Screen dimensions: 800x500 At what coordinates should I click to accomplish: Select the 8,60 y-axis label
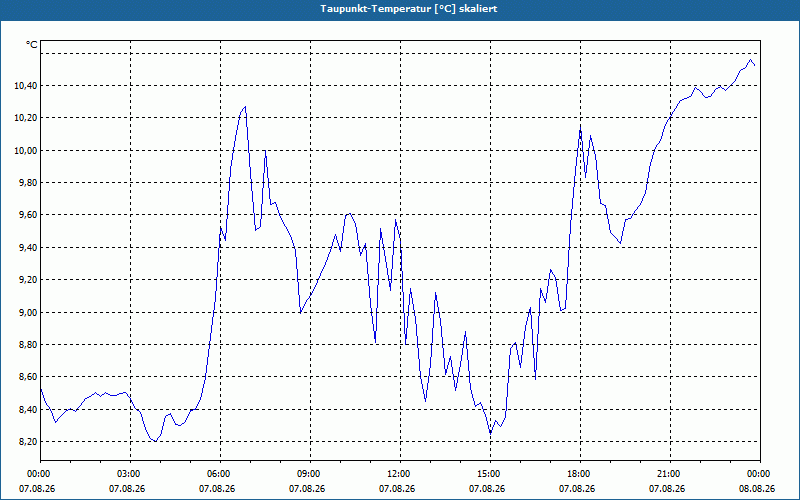point(28,377)
